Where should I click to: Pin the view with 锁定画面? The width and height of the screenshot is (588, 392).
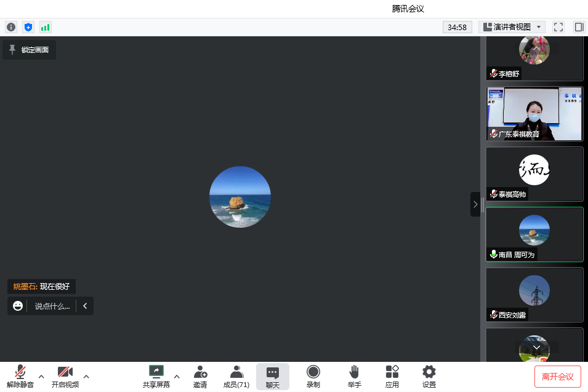pos(29,50)
